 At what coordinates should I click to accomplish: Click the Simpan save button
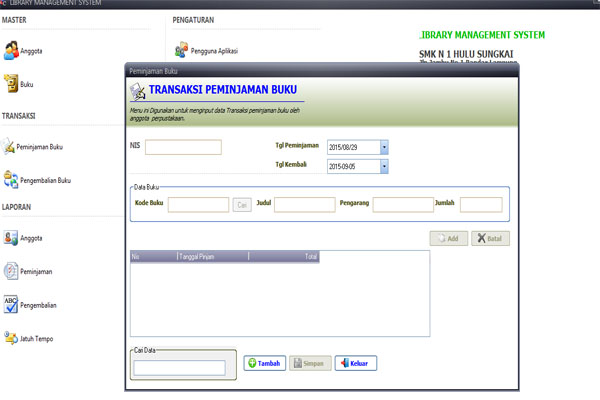[x=310, y=363]
